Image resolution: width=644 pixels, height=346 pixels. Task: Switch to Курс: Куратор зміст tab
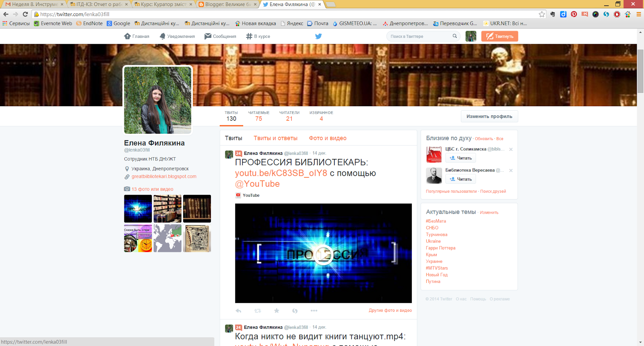(x=163, y=4)
